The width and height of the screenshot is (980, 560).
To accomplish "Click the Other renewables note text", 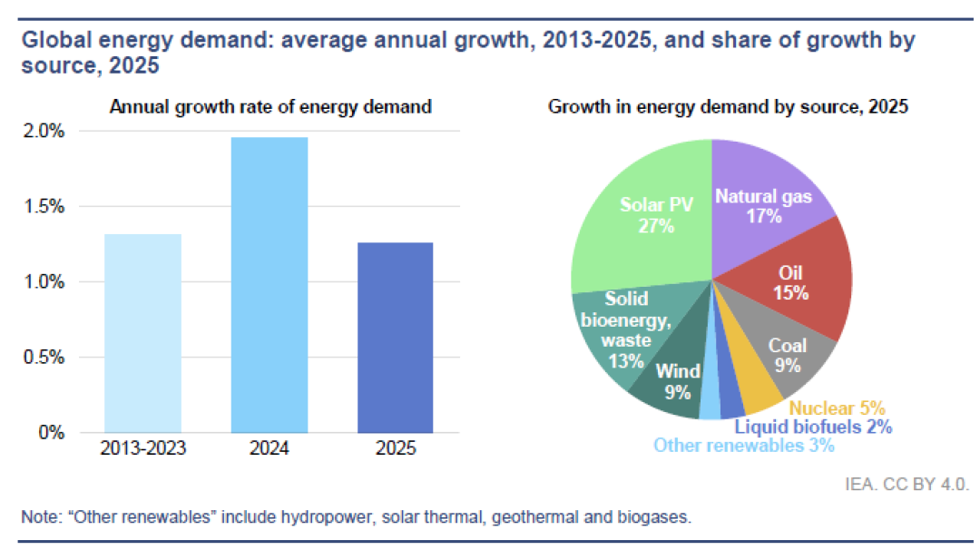I will [357, 517].
